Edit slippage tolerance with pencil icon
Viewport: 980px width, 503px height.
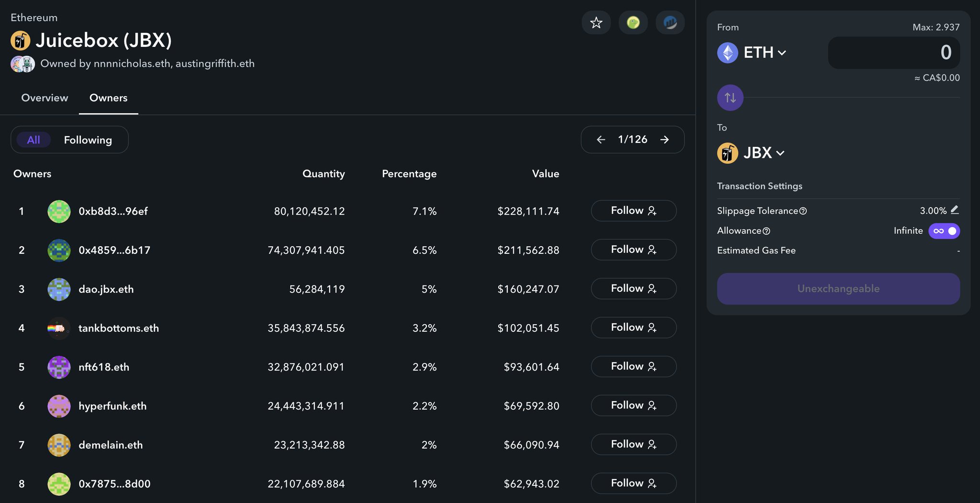click(955, 210)
